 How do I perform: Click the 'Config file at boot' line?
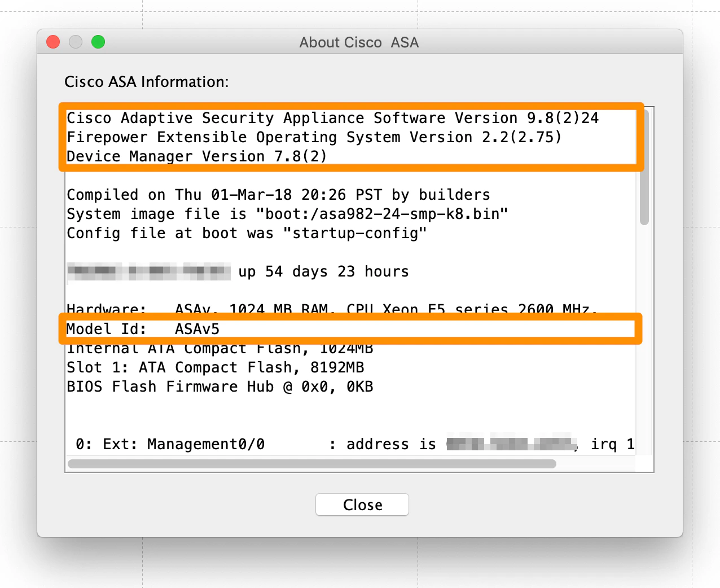click(x=247, y=233)
